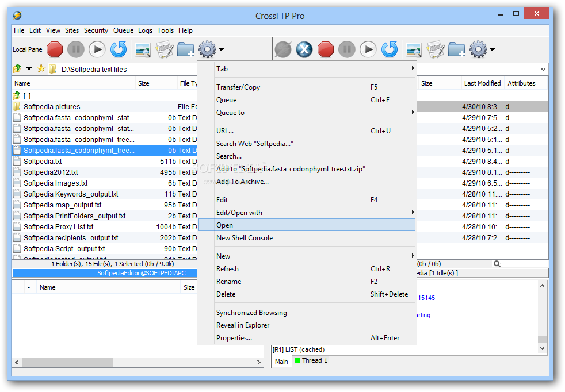Open Properties... from the context menu
This screenshot has height=392, width=565.
coord(307,338)
